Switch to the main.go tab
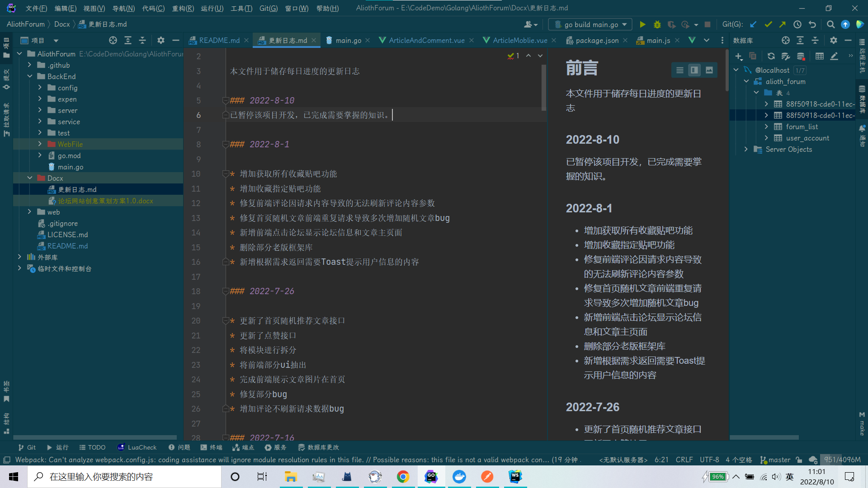The image size is (868, 488). click(x=348, y=40)
